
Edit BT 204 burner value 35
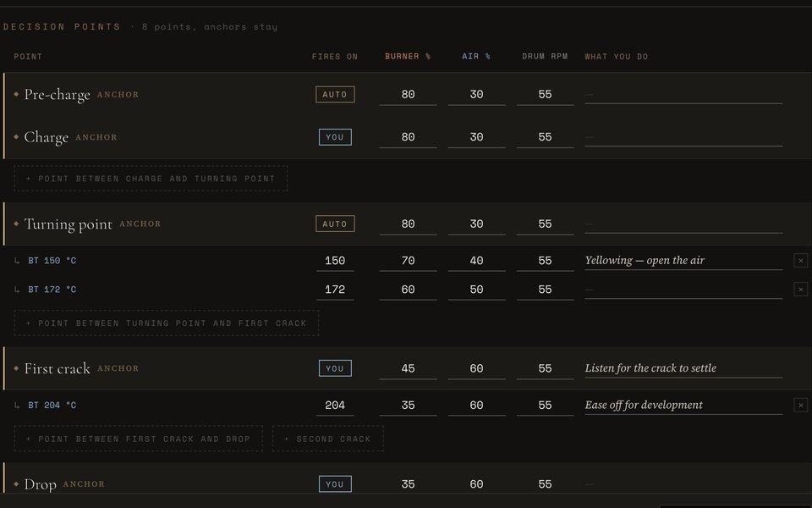408,406
